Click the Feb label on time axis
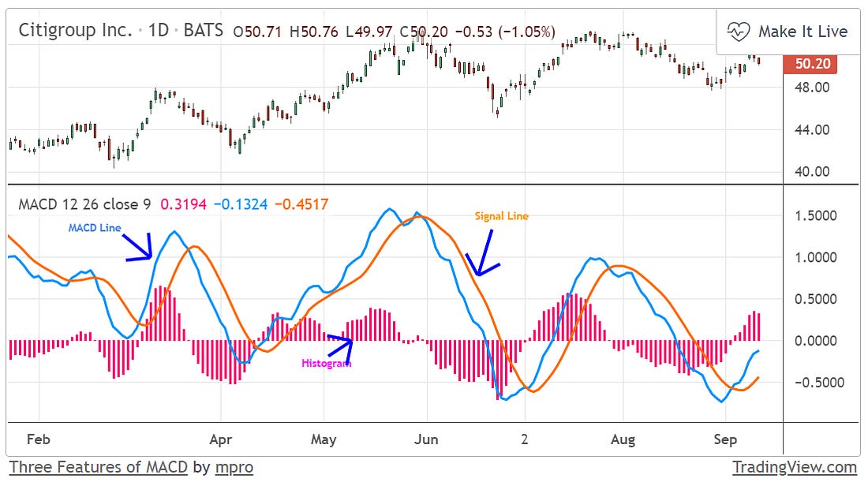 pyautogui.click(x=38, y=439)
